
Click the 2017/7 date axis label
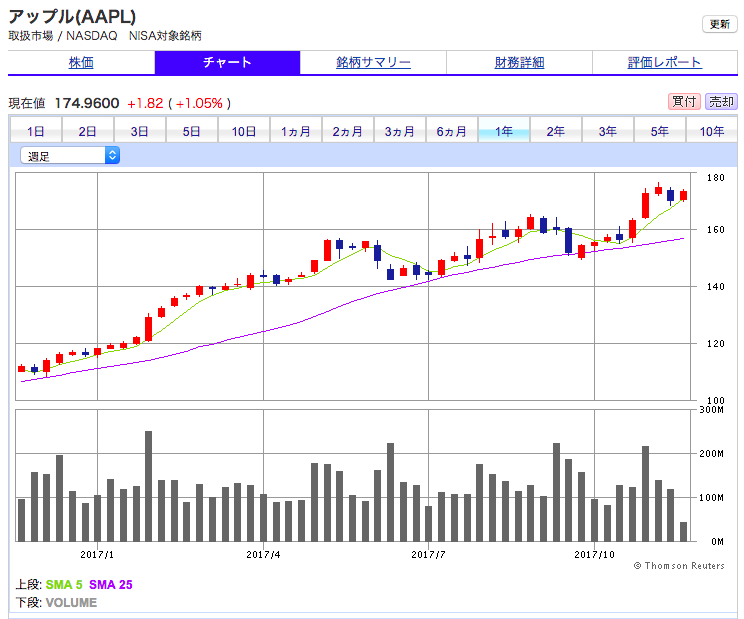[428, 554]
